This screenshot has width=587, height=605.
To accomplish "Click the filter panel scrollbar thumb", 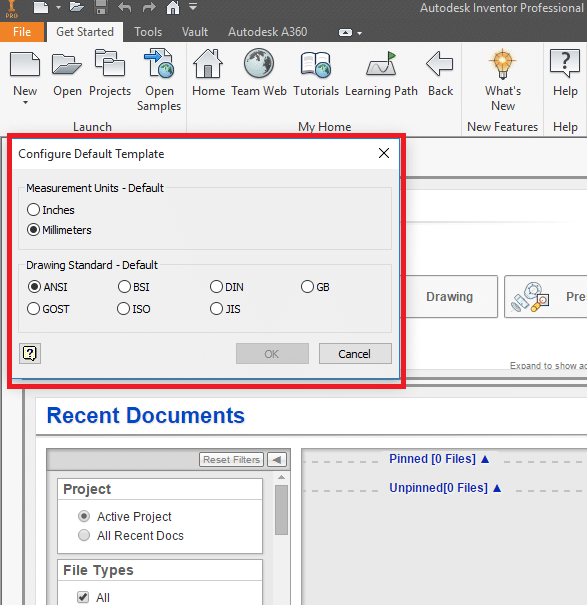I will pyautogui.click(x=281, y=510).
